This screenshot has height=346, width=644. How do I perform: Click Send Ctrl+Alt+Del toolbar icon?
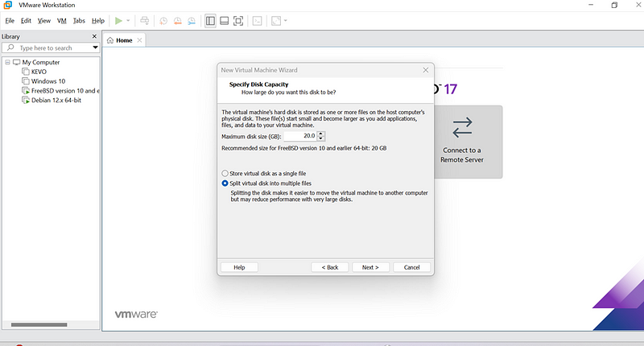point(145,21)
